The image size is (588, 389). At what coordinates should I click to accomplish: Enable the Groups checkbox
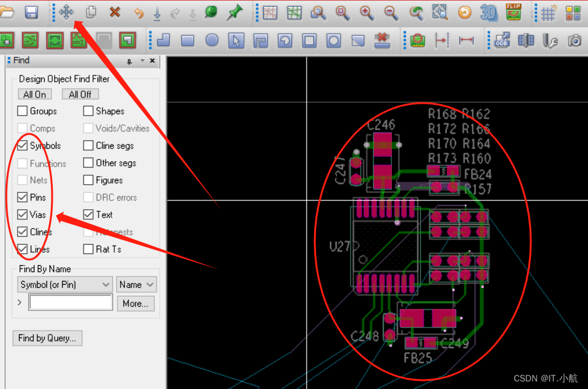point(23,111)
